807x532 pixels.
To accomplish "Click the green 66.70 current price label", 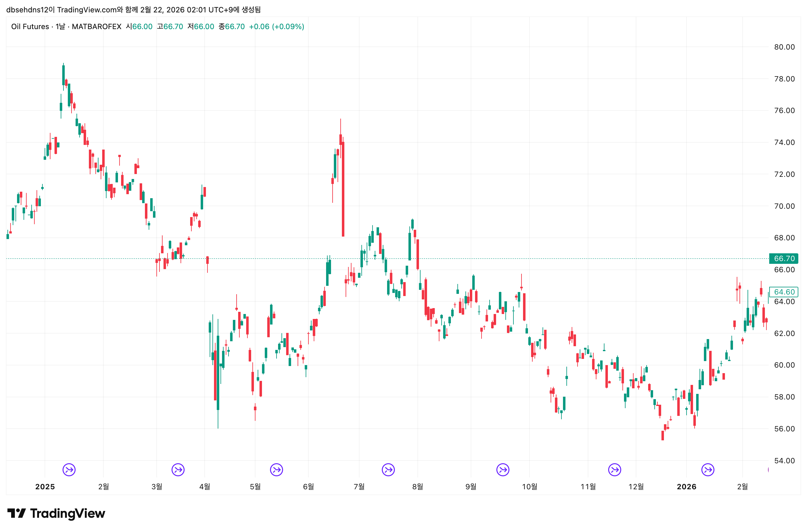I will (783, 259).
